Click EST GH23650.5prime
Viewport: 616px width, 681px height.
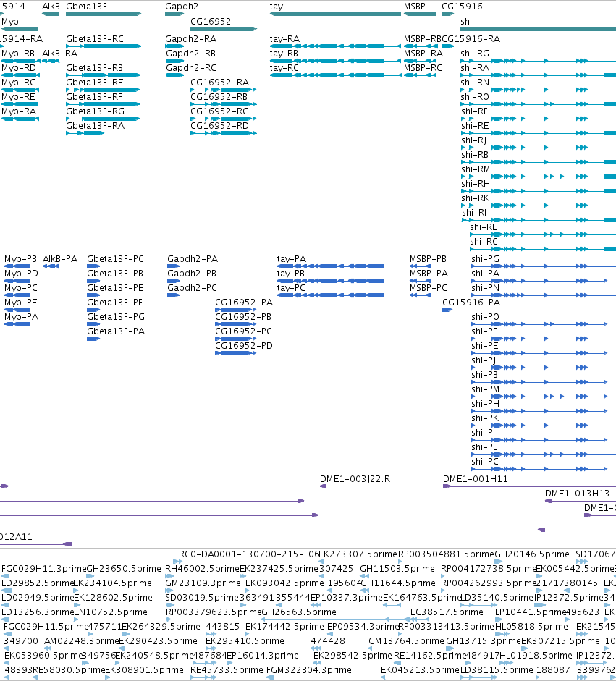(x=124, y=569)
